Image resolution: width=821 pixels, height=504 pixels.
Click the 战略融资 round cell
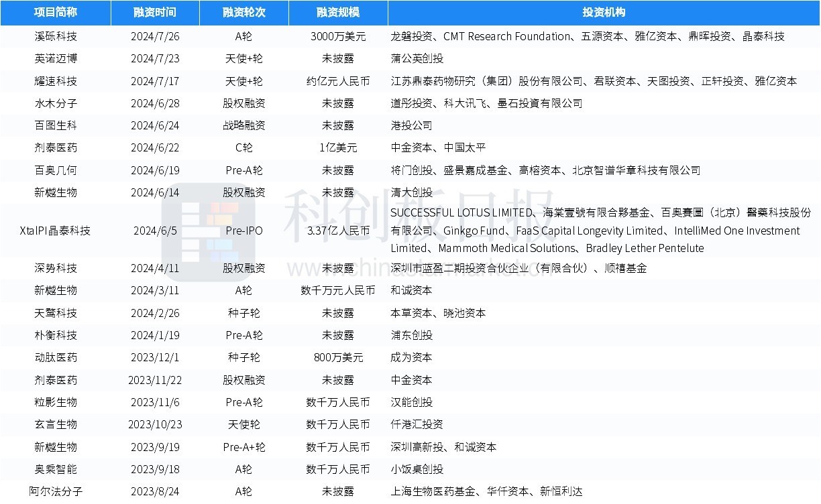[244, 125]
